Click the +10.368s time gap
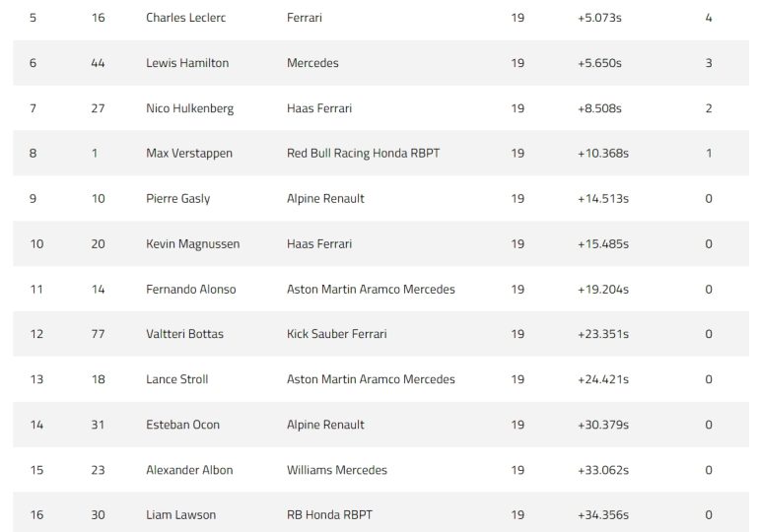759x532 pixels. (x=603, y=154)
